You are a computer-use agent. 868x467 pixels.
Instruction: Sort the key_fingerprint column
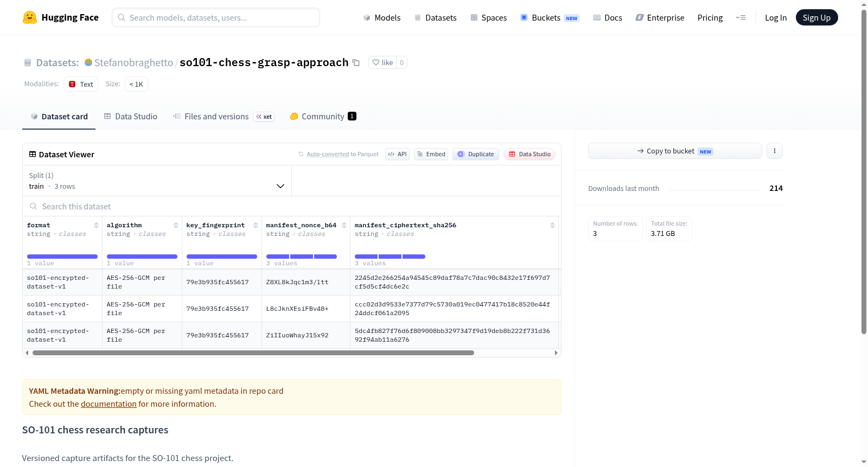256,225
